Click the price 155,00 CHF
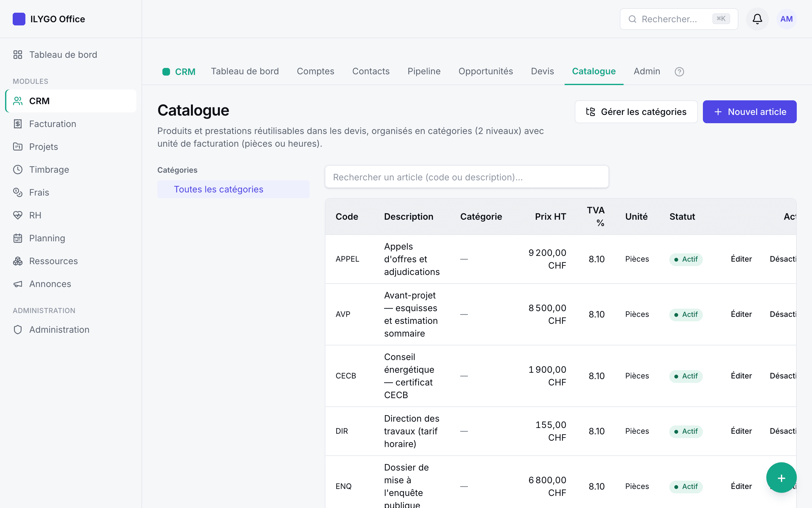The width and height of the screenshot is (812, 508). (x=551, y=431)
